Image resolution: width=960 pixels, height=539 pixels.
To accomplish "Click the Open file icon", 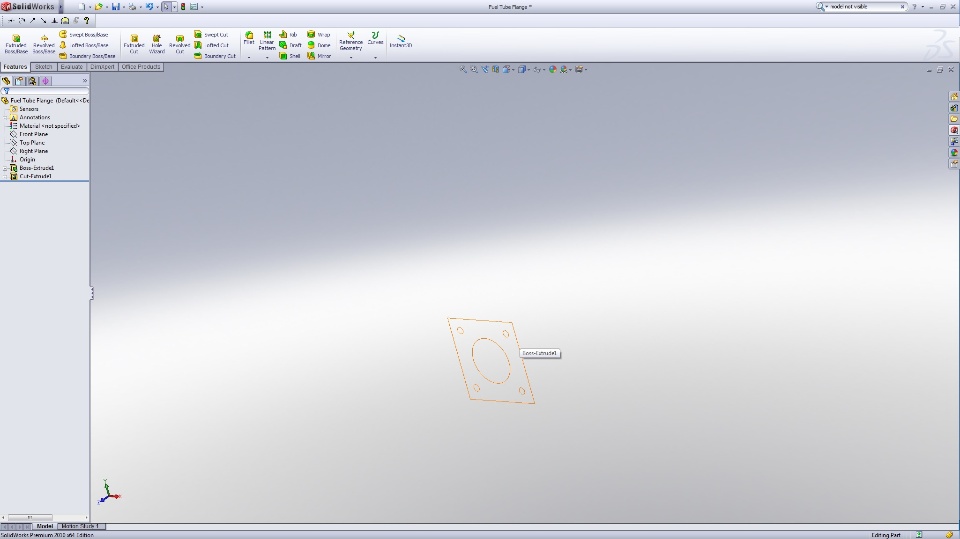I will [x=99, y=7].
